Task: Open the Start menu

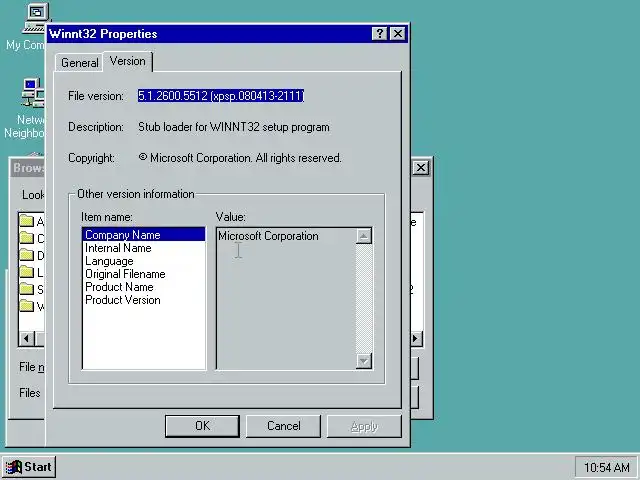Action: click(x=29, y=467)
